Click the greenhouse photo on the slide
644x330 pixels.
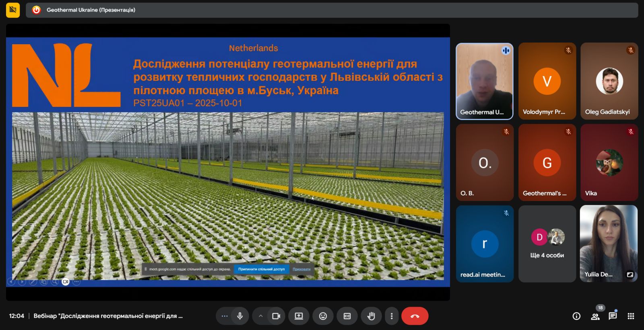(228, 196)
